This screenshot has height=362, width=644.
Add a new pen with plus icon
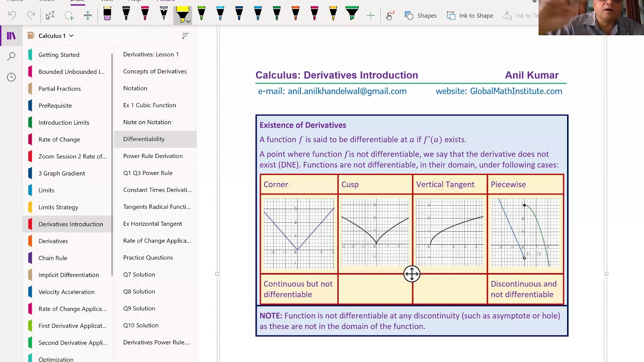371,16
